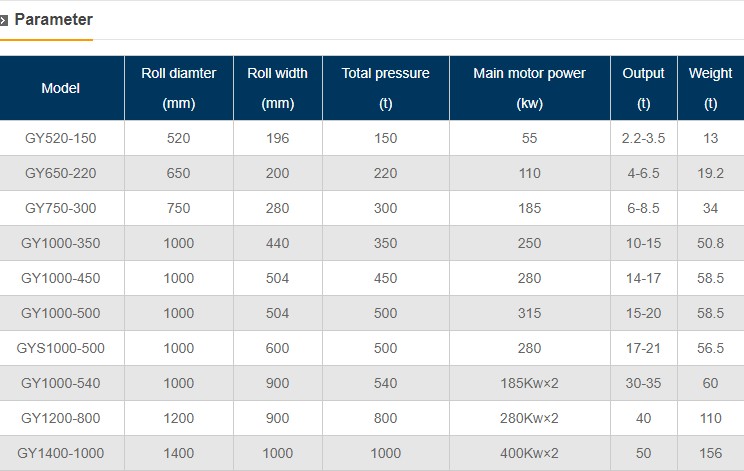Click total pressure 220 value
The image size is (744, 471).
pos(385,173)
